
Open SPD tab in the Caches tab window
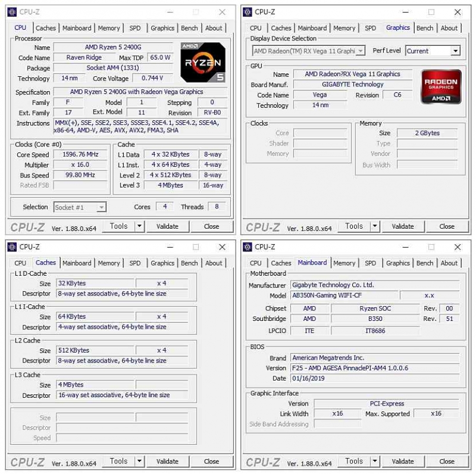click(135, 263)
